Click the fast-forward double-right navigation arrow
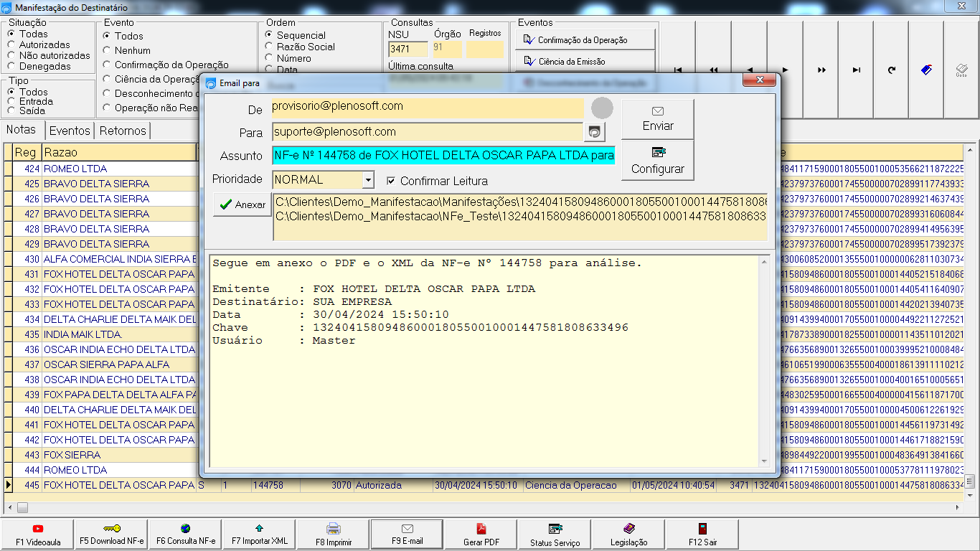980x551 pixels. click(x=821, y=70)
